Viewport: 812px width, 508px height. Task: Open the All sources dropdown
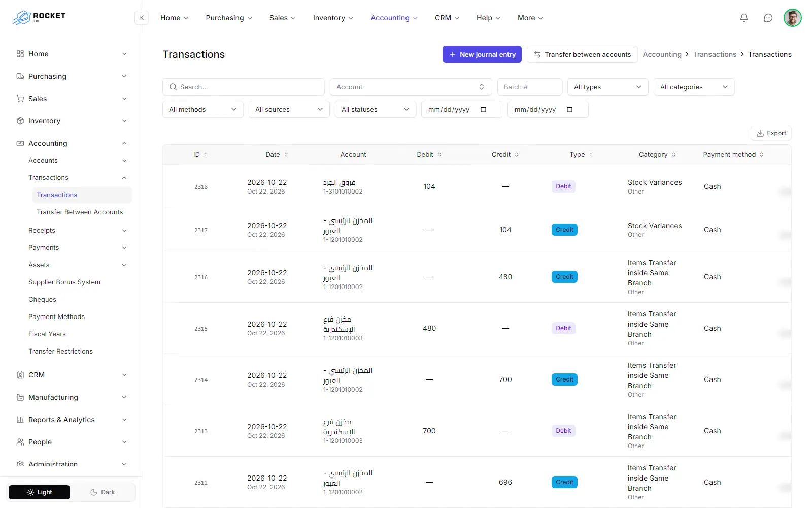[289, 109]
